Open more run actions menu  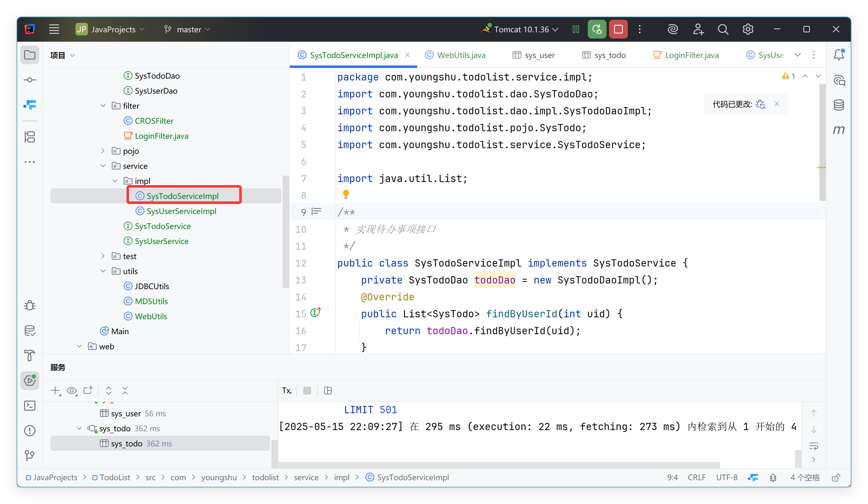(640, 29)
